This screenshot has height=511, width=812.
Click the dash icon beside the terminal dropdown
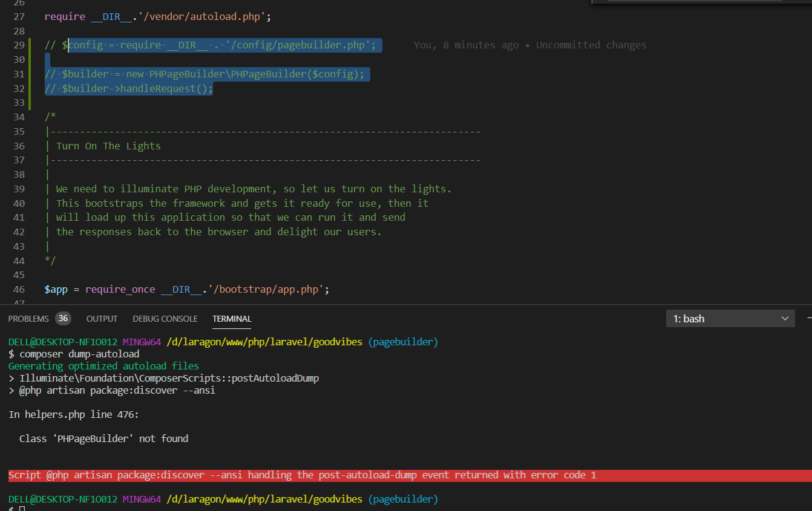809,319
